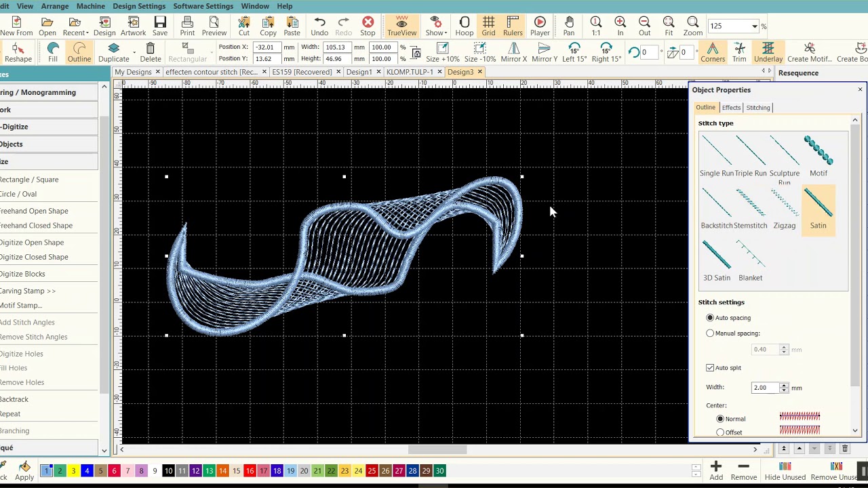This screenshot has width=868, height=488.
Task: Switch to the KLOMP.TULP-1 design tab
Action: pyautogui.click(x=410, y=72)
